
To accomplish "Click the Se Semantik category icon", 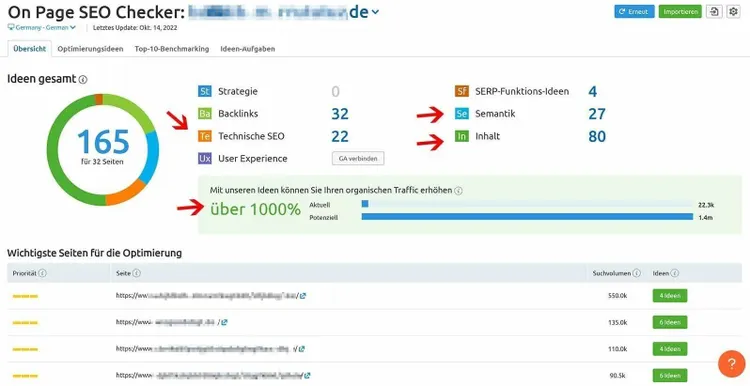I will click(462, 114).
